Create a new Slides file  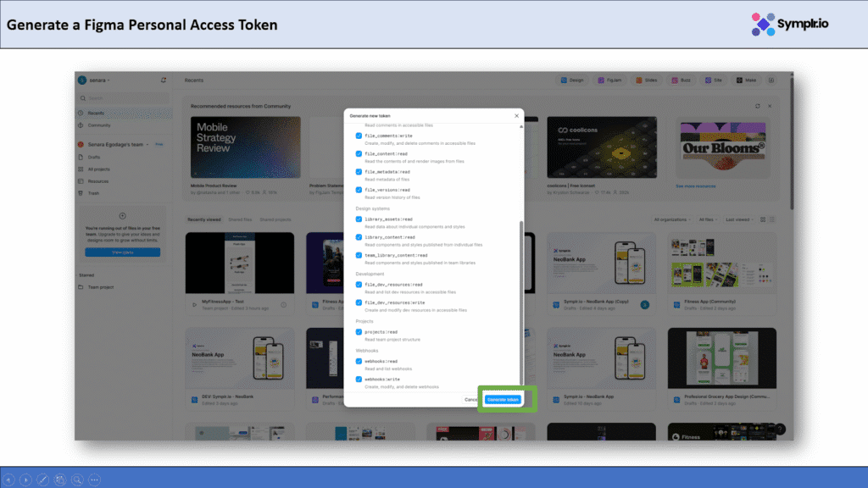(647, 80)
